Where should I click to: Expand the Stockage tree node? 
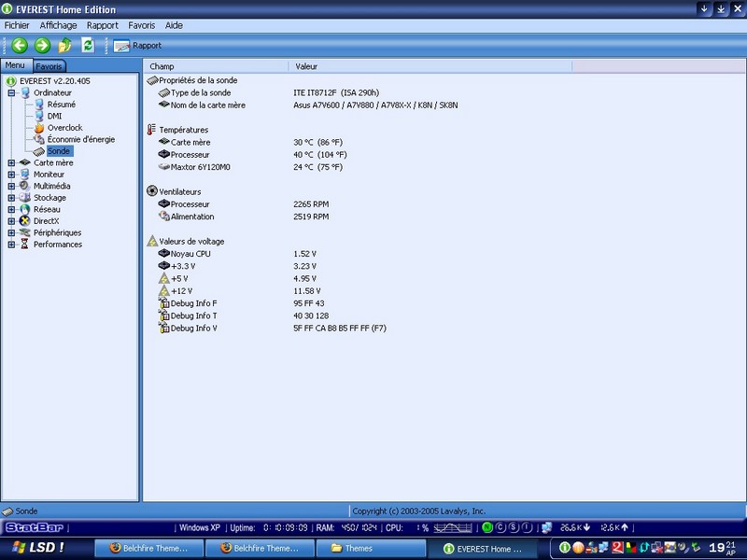[x=11, y=198]
